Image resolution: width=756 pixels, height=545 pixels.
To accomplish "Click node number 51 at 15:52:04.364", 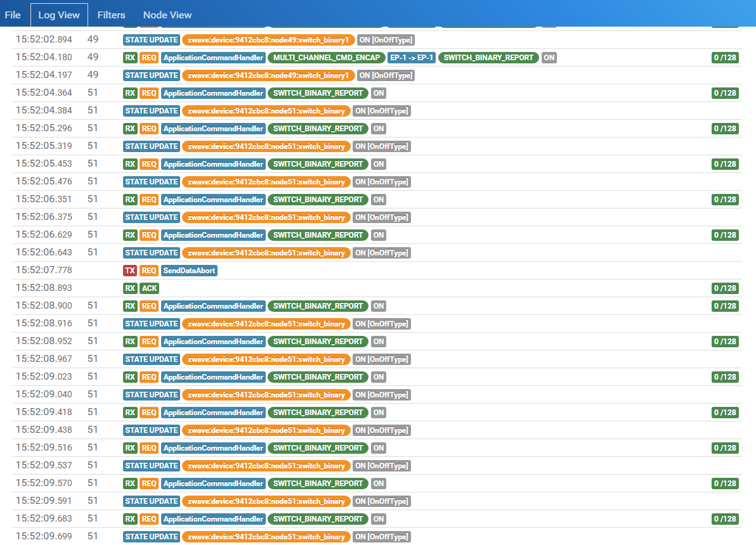I will (x=93, y=93).
